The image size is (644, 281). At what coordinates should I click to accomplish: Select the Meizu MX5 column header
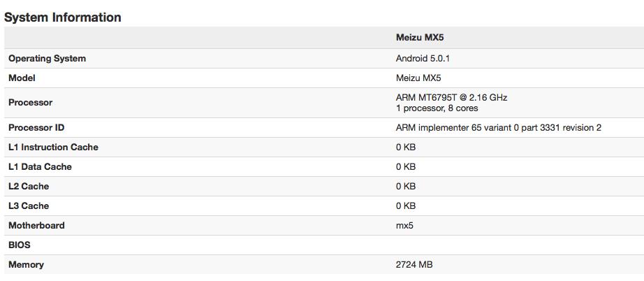420,37
